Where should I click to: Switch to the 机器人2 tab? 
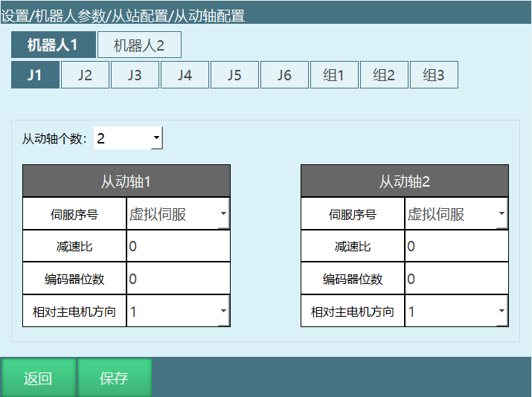[x=139, y=45]
